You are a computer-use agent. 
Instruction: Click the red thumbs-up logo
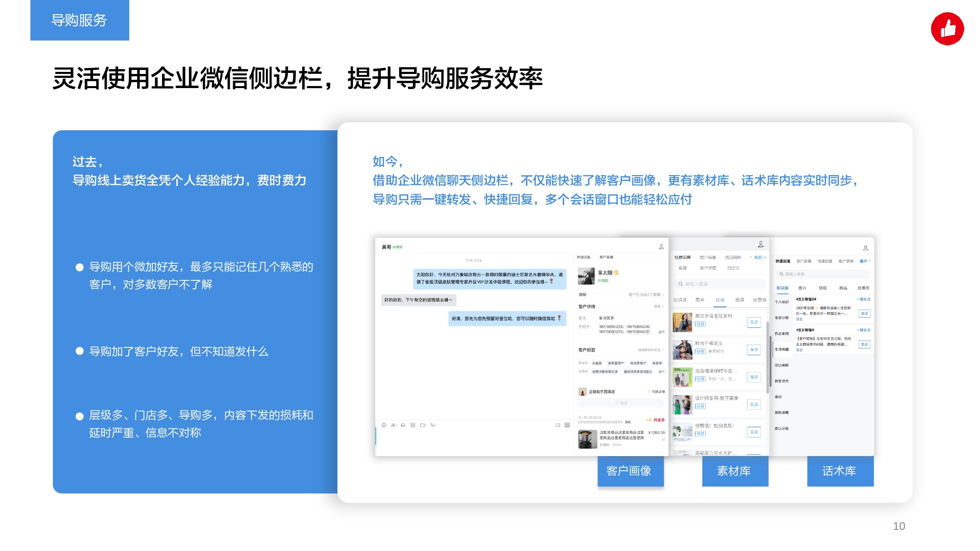(x=947, y=29)
